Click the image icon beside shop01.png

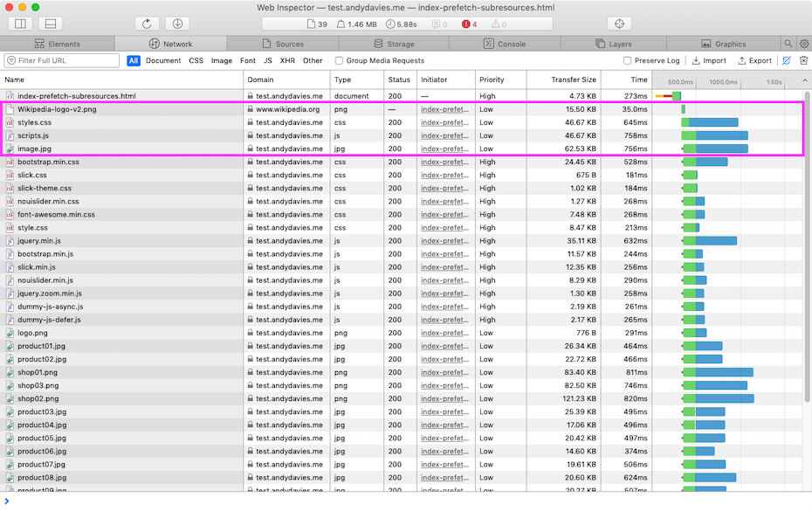pos(10,373)
